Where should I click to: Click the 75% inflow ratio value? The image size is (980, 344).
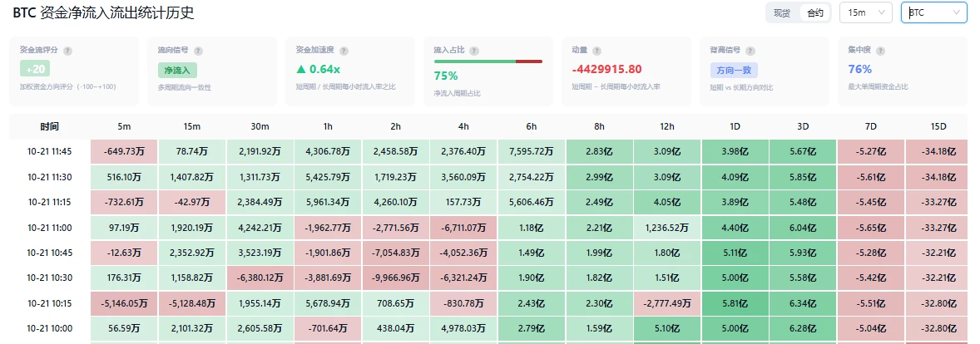click(x=446, y=76)
